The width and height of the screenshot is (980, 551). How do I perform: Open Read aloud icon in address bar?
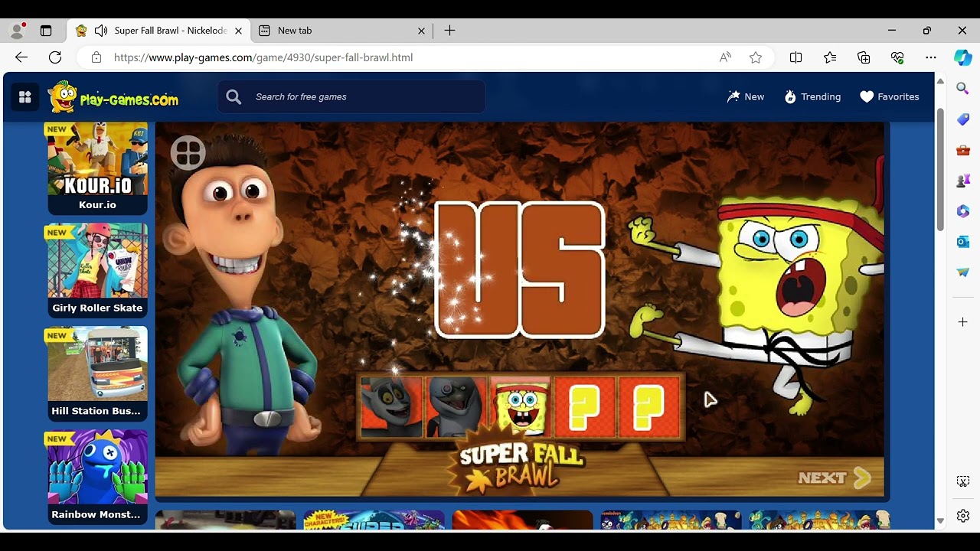click(x=725, y=57)
